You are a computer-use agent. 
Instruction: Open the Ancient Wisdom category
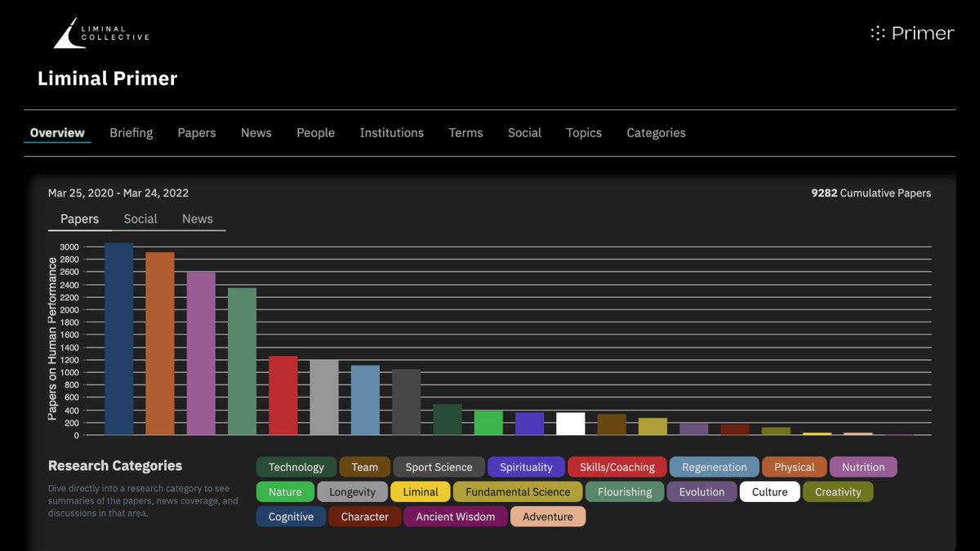pos(456,516)
